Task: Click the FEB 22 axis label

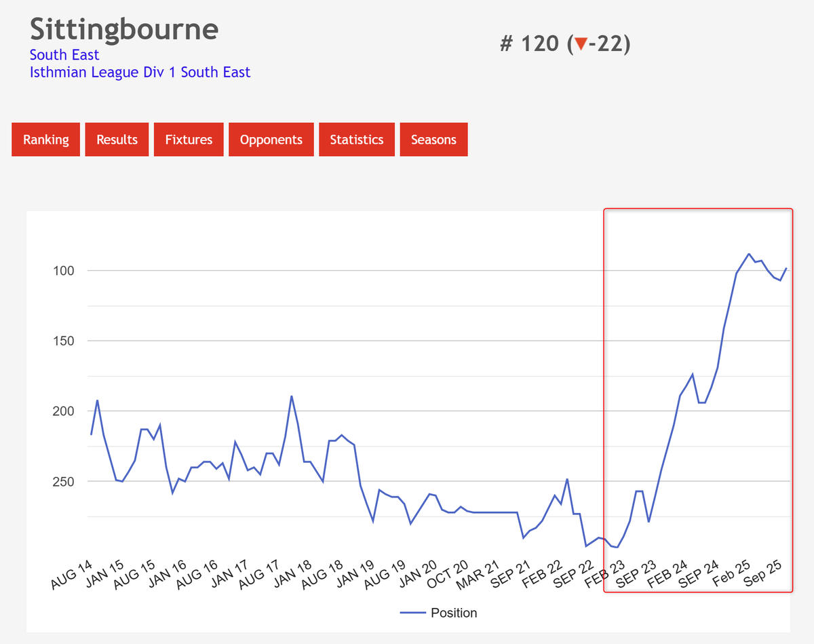Action: tap(542, 573)
